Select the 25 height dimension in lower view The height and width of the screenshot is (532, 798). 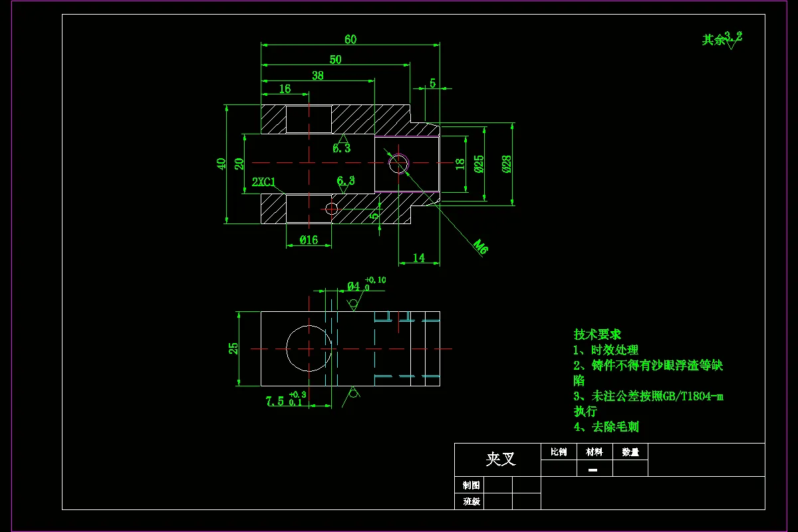(233, 348)
